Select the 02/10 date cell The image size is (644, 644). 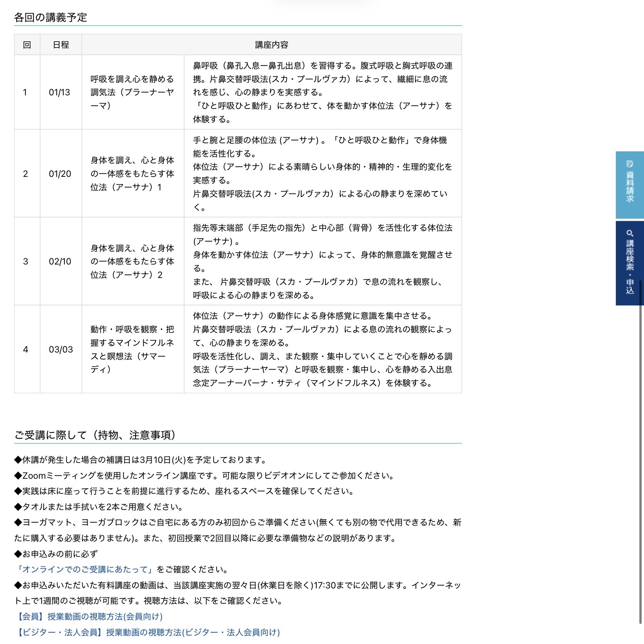point(60,261)
